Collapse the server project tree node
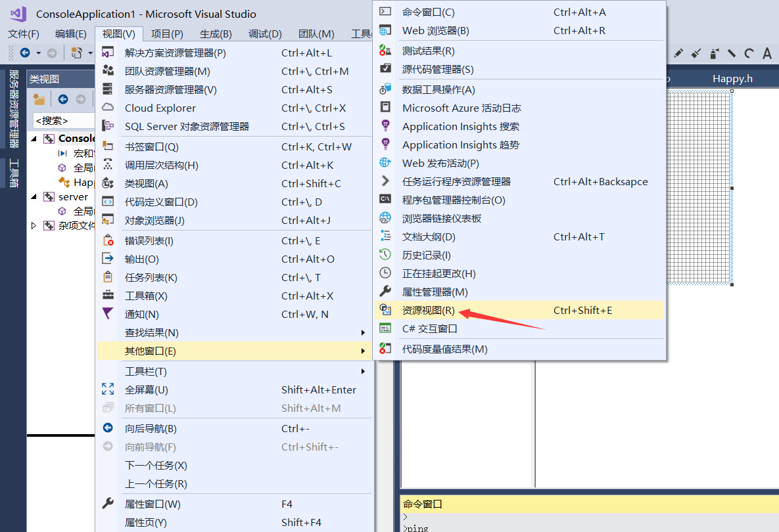The image size is (779, 532). pyautogui.click(x=34, y=197)
